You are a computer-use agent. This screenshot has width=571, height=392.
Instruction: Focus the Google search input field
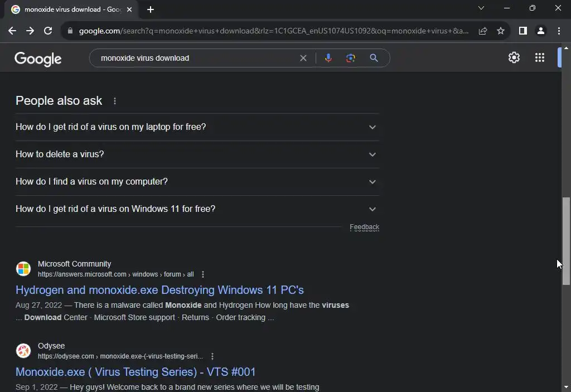(x=197, y=58)
